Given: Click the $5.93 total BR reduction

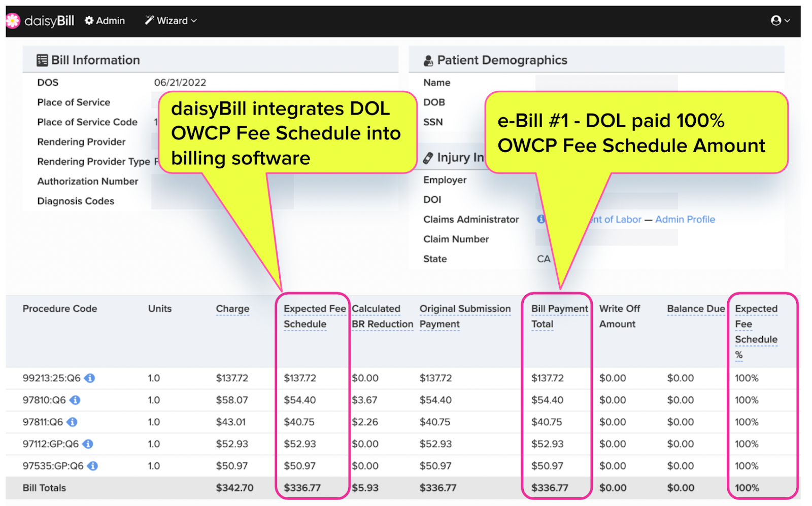Looking at the screenshot, I should [365, 488].
